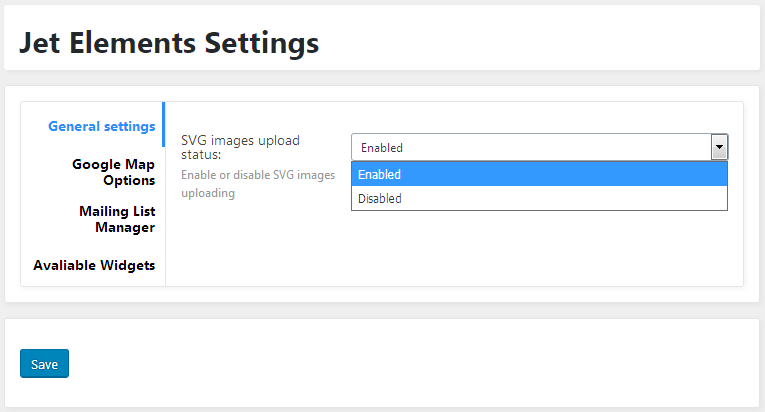Screen dimensions: 765x412
Task: Open the Mailing List Manager tab
Action: (117, 219)
